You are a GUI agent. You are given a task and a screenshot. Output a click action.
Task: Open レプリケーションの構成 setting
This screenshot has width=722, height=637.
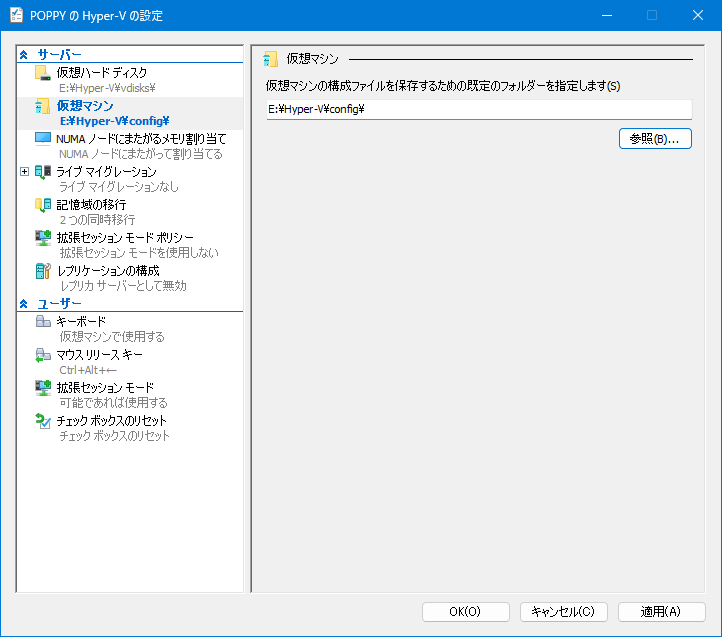[x=108, y=270]
